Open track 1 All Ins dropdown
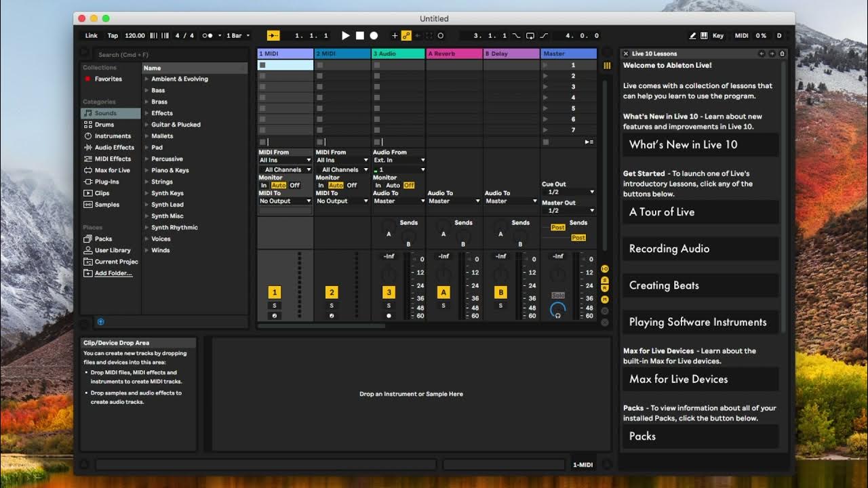The width and height of the screenshot is (868, 488). 285,161
